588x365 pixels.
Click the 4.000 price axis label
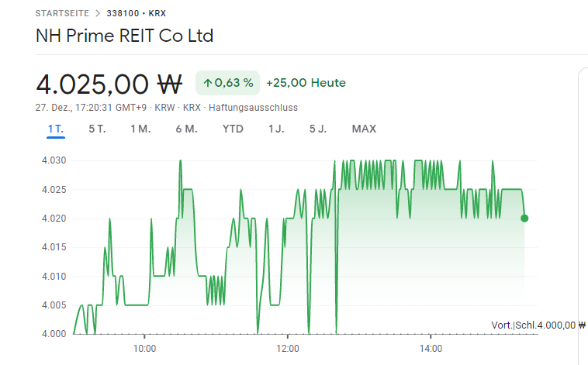coord(54,334)
